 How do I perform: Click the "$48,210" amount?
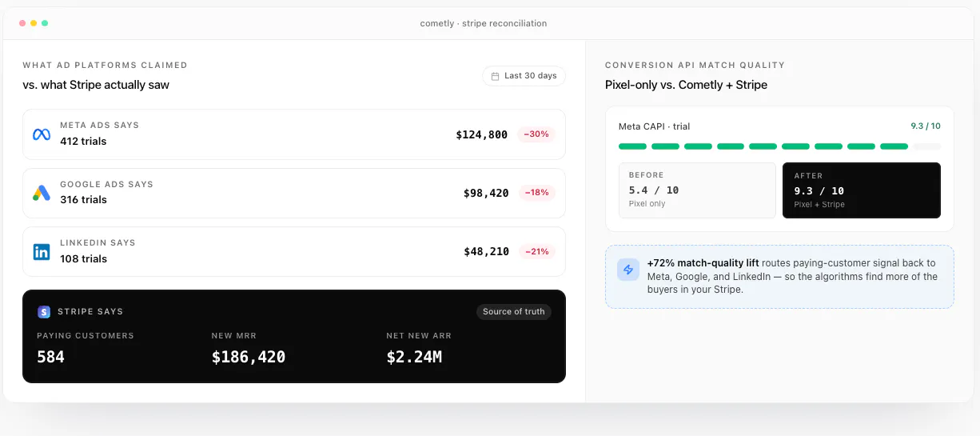pyautogui.click(x=486, y=252)
